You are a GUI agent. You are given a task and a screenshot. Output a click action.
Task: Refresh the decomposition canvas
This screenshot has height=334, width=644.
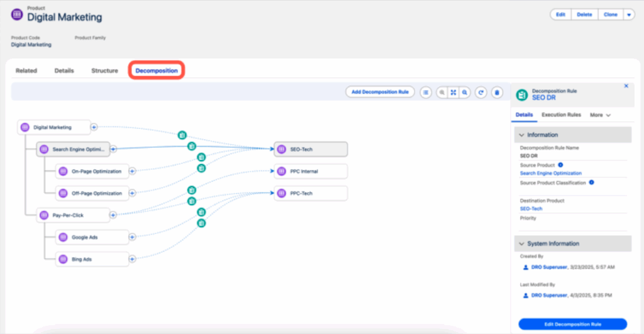pos(481,92)
